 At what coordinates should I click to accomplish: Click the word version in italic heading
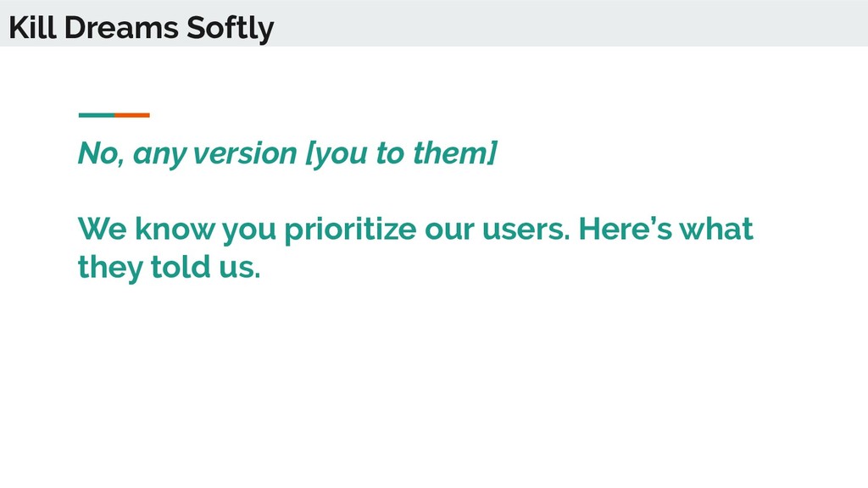(x=245, y=153)
